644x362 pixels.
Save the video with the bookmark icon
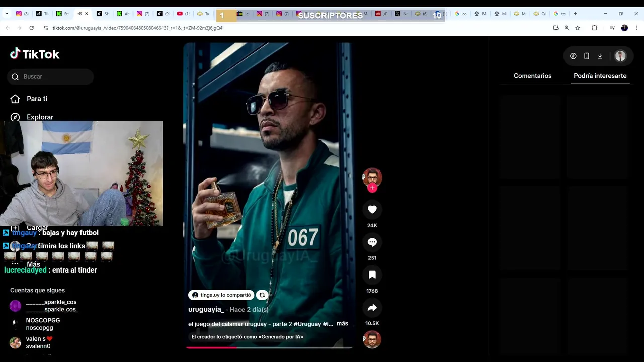(372, 275)
